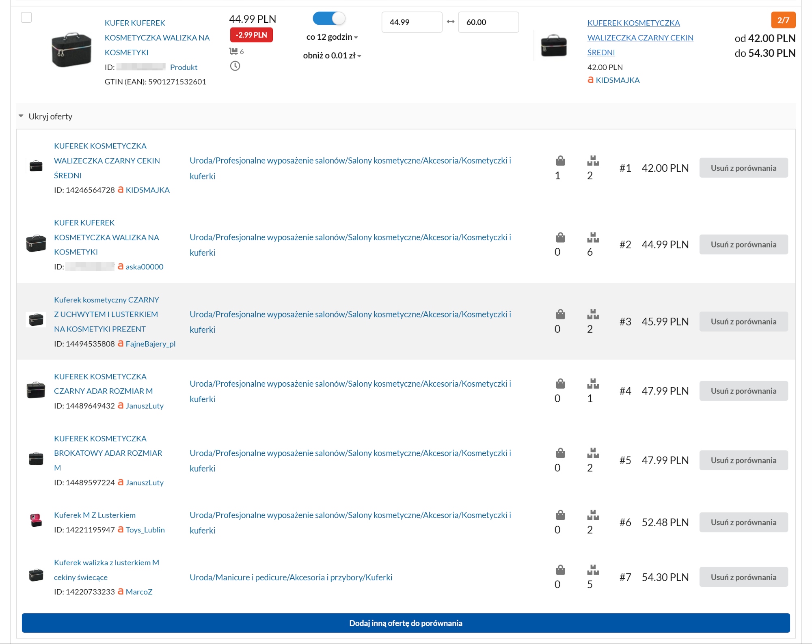The image size is (812, 644).
Task: Open the 'Produkt' link next to ID
Action: pos(184,67)
